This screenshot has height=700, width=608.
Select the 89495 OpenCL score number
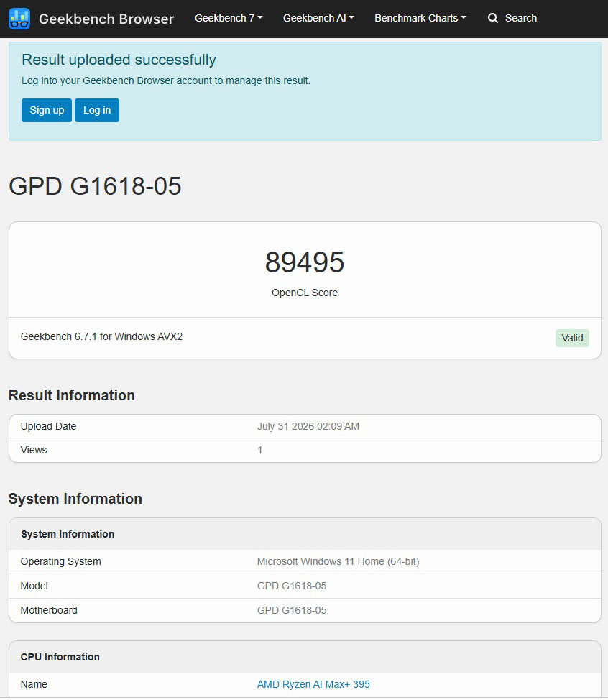click(x=305, y=262)
